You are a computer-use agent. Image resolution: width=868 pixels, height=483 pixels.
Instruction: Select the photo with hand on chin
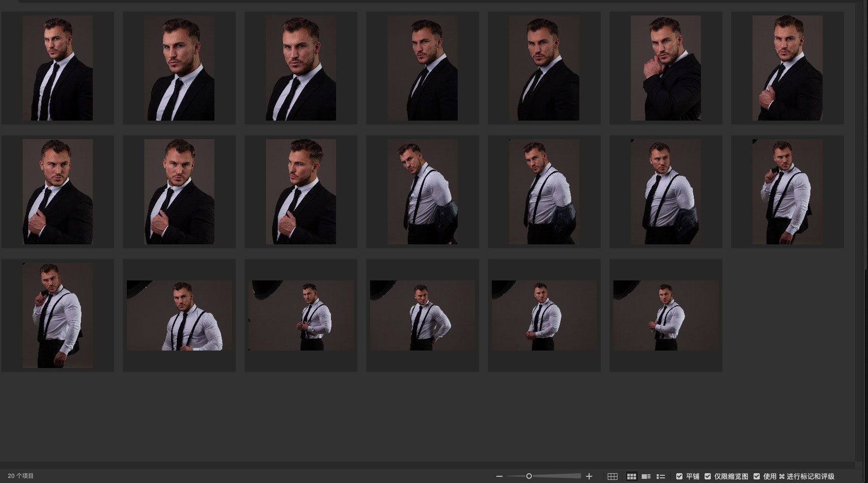(665, 68)
